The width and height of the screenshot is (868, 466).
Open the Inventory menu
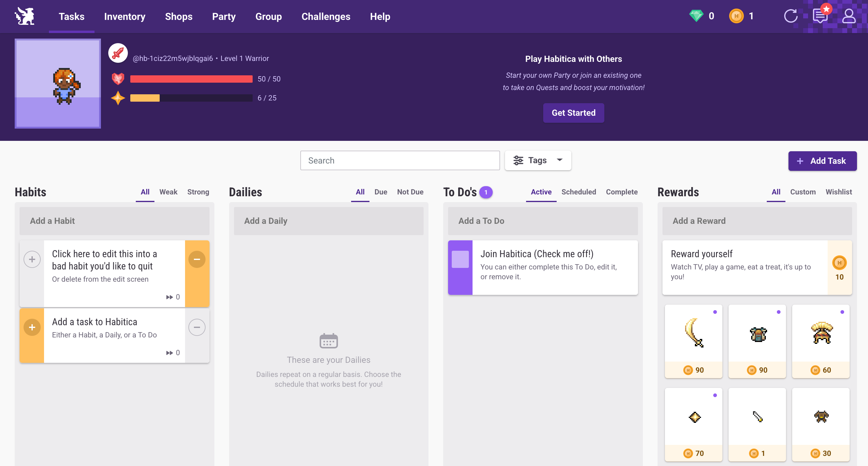pyautogui.click(x=125, y=16)
